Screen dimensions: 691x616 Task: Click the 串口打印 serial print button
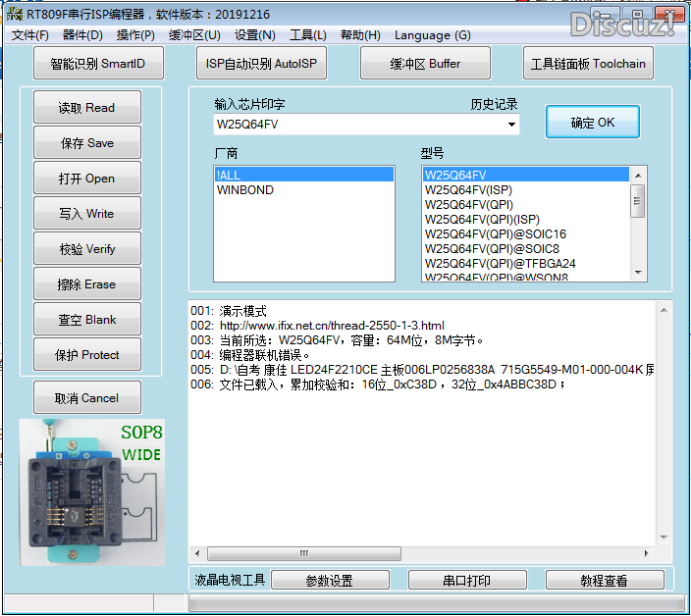466,581
